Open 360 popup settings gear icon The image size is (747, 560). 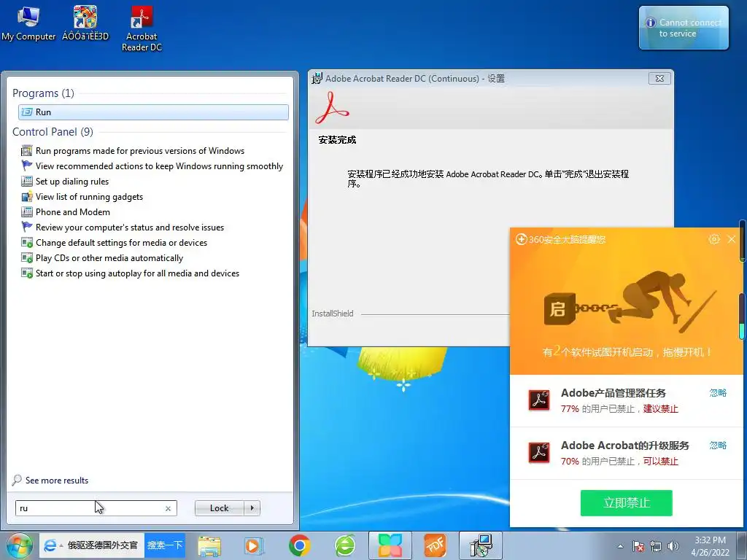pos(713,239)
